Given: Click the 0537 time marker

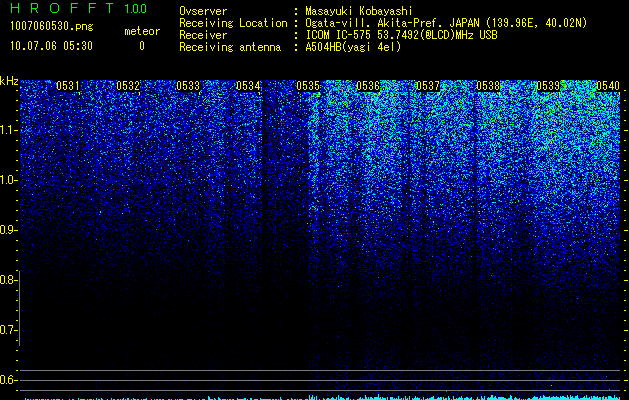Looking at the screenshot, I should 428,86.
